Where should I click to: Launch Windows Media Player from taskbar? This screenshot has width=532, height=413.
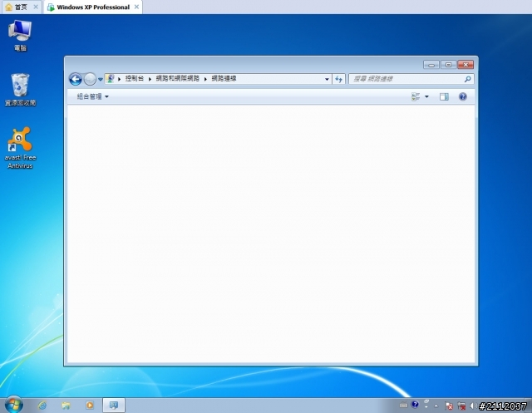pos(90,406)
